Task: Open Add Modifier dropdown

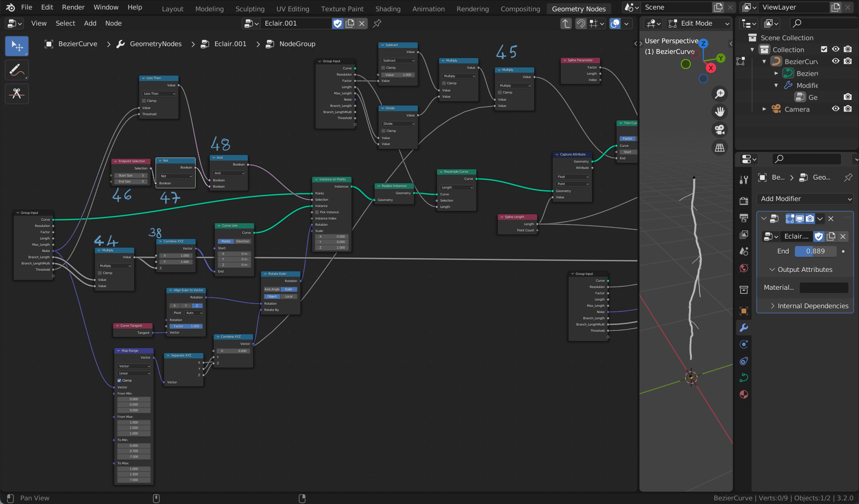Action: 805,199
